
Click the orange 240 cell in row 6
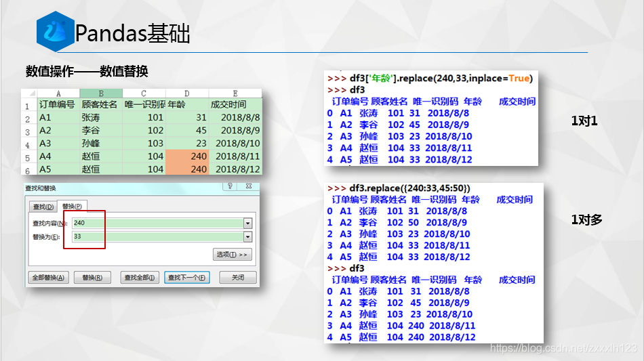pos(187,169)
